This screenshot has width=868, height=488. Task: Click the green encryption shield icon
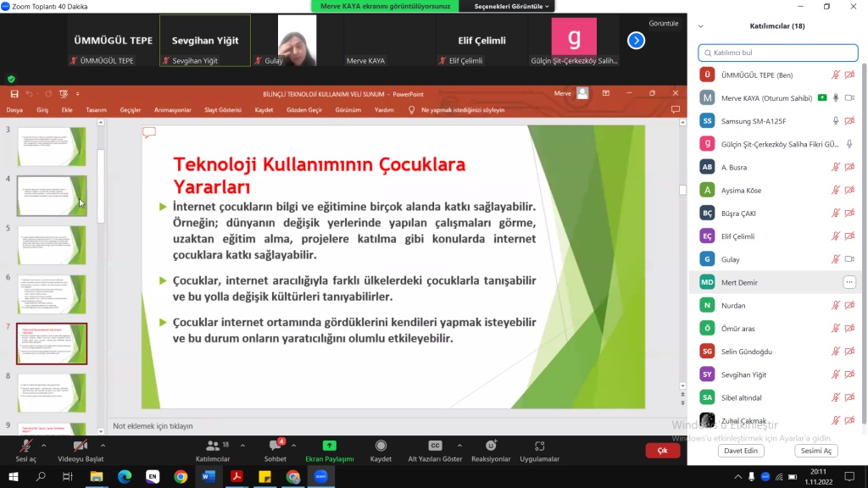click(x=11, y=79)
